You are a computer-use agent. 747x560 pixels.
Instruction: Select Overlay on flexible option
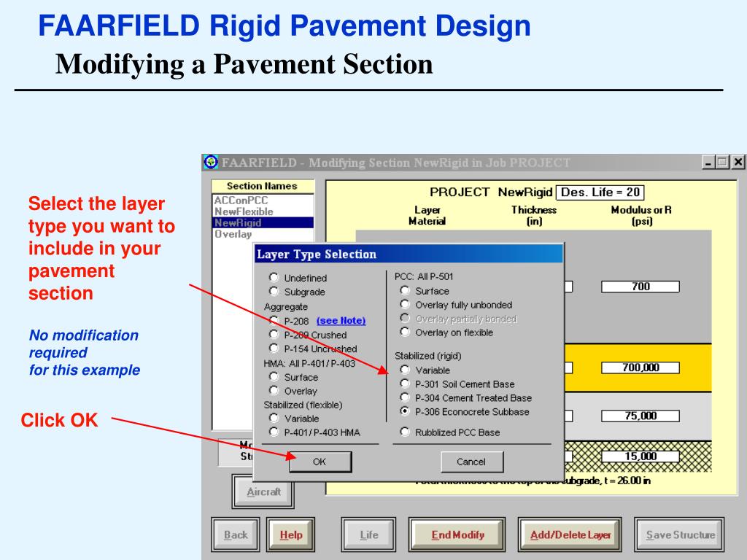click(x=404, y=332)
